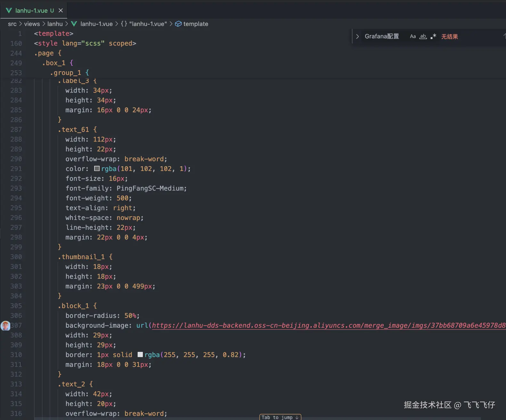Select the lanhu-1.vue editor tab
Viewport: 506px width, 420px height.
tap(34, 11)
